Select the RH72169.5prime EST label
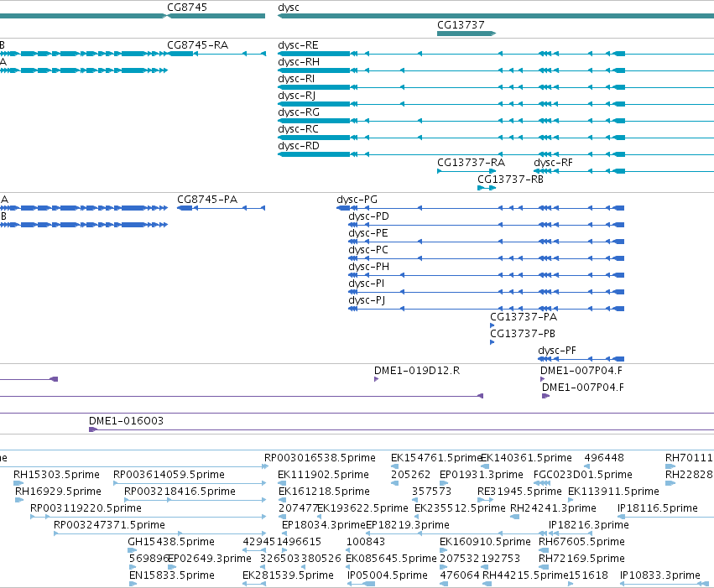The width and height of the screenshot is (714, 588). pos(581,559)
